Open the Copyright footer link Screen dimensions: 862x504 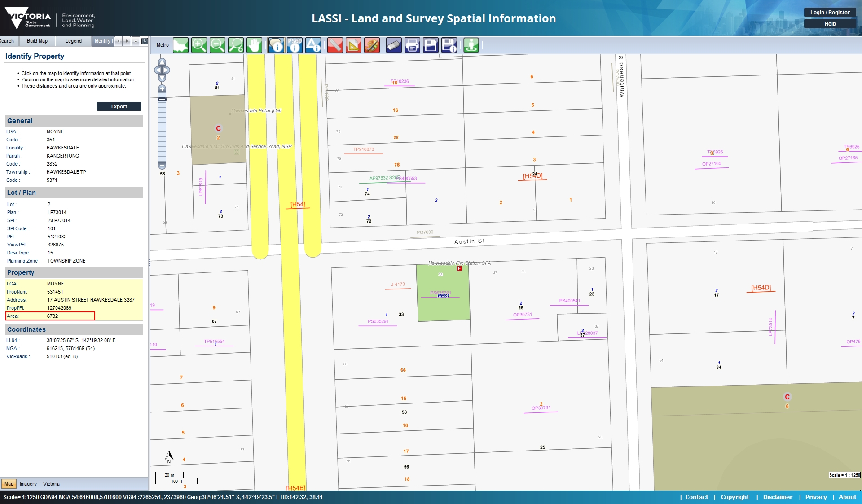pos(735,497)
